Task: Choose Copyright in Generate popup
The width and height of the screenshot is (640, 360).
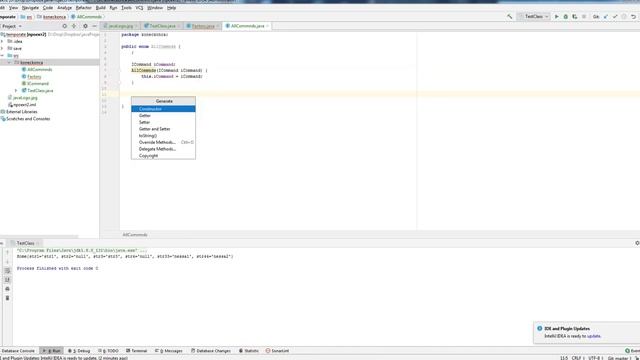Action: tap(163, 156)
